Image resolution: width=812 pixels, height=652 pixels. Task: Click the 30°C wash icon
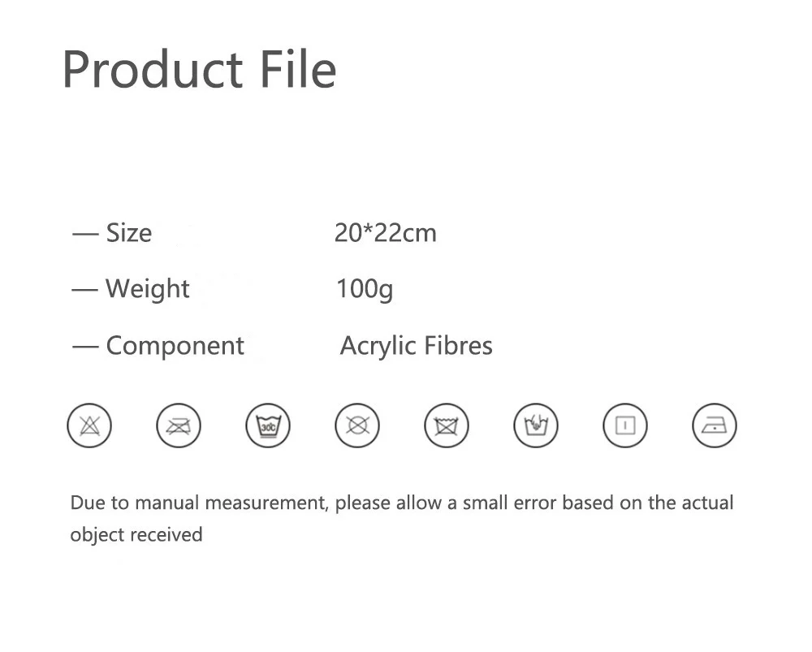point(268,425)
